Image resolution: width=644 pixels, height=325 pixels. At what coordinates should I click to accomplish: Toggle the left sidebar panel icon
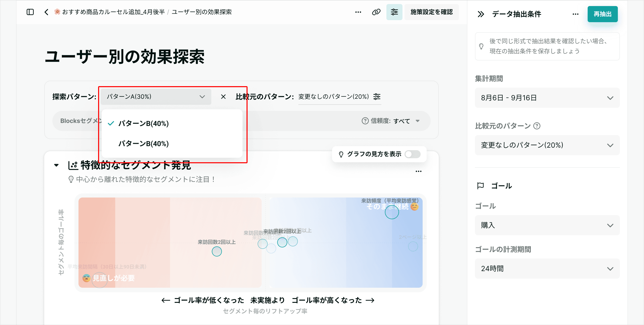30,12
